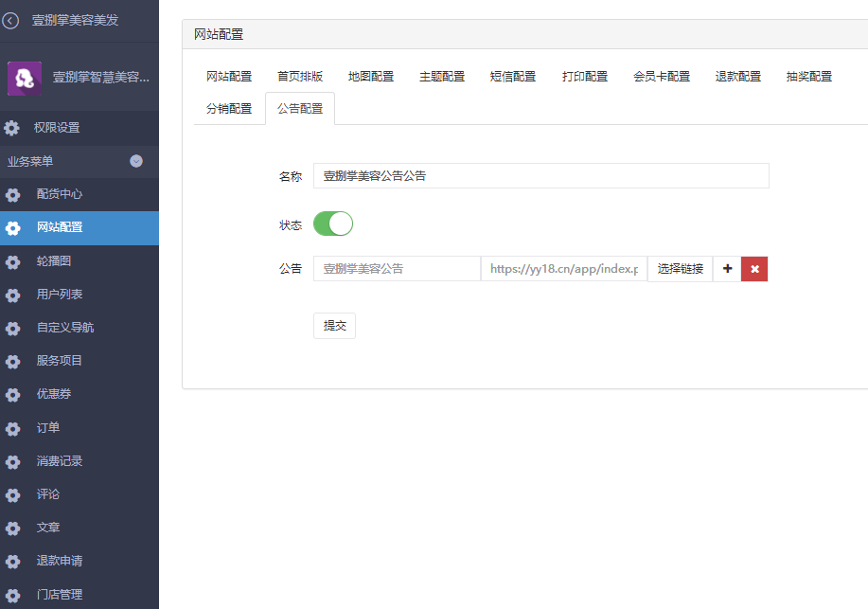Open the 分销配置 tab
Image resolution: width=868 pixels, height=609 pixels.
tap(229, 109)
